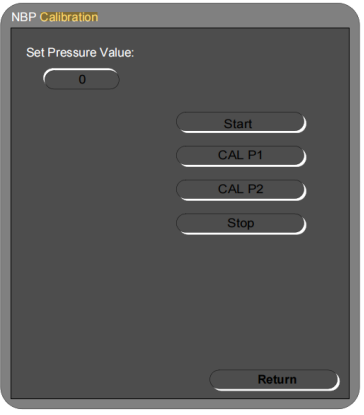The image size is (364, 415).
Task: Choose the CAL P2 button
Action: [x=241, y=190]
